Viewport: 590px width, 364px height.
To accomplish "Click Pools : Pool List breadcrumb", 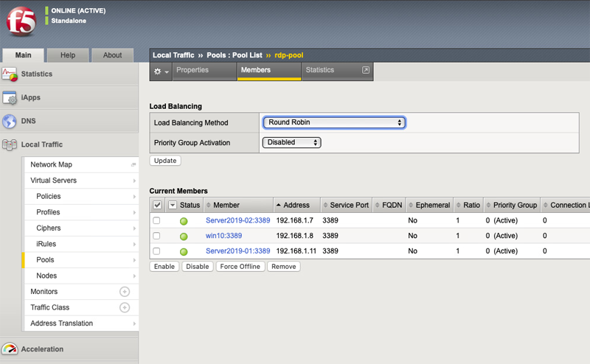I will [x=235, y=55].
